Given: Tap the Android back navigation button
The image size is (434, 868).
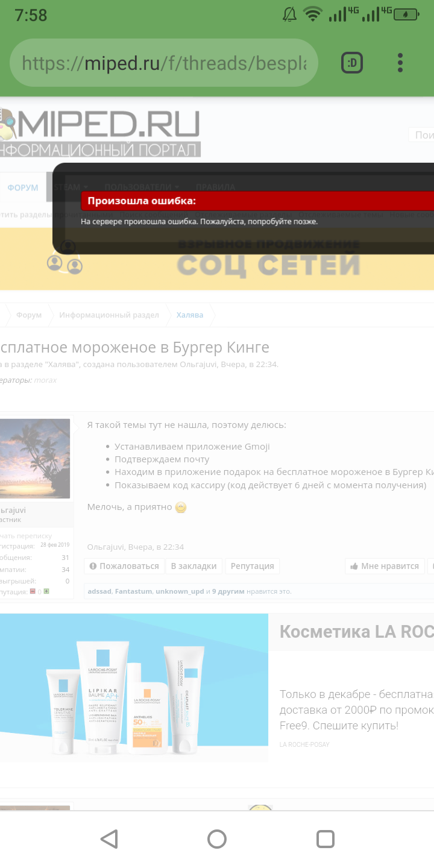Looking at the screenshot, I should pyautogui.click(x=109, y=838).
